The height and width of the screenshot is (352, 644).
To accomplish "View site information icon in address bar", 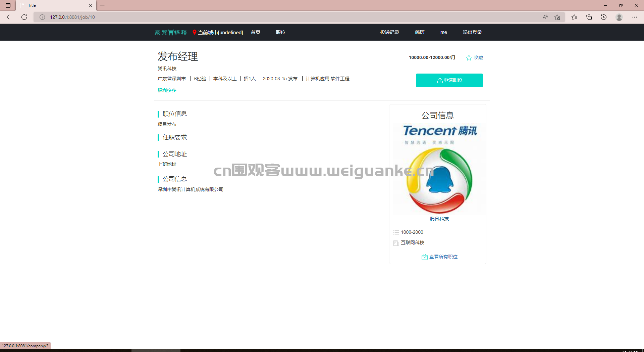I will click(42, 17).
